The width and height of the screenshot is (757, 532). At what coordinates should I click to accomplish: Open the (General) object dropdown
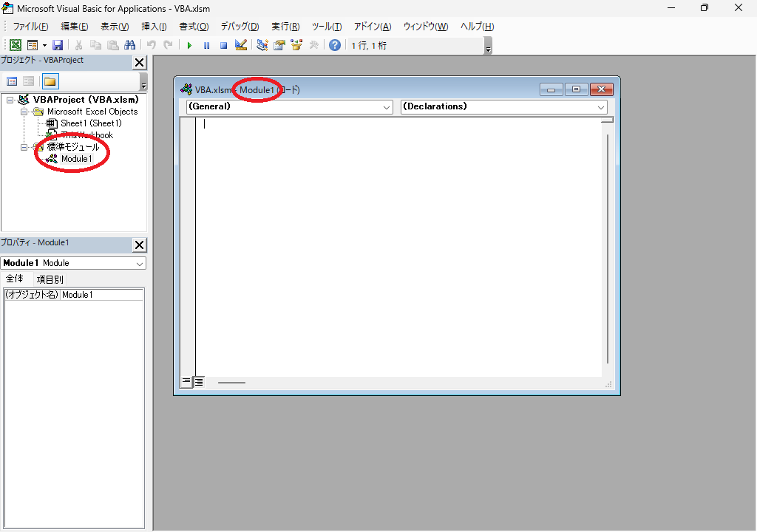tap(387, 107)
